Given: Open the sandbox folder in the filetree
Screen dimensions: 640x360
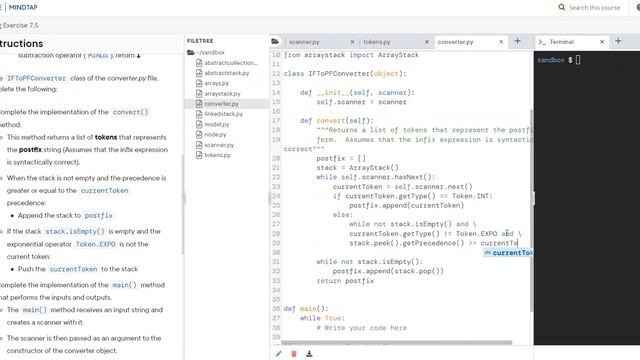Looking at the screenshot, I should pos(206,52).
